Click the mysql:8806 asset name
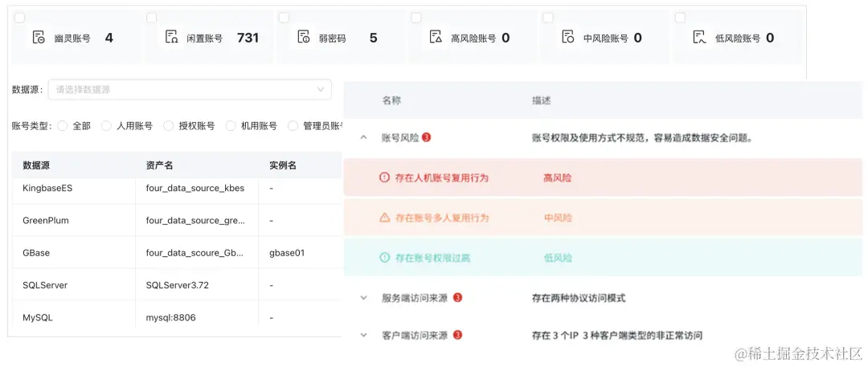The image size is (868, 367). [171, 318]
